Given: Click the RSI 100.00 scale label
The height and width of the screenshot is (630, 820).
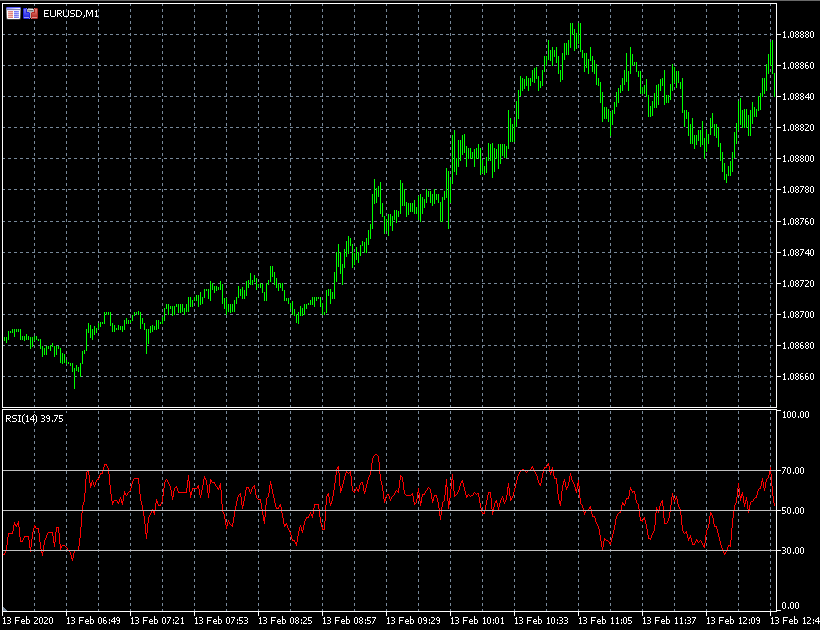Looking at the screenshot, I should [795, 415].
